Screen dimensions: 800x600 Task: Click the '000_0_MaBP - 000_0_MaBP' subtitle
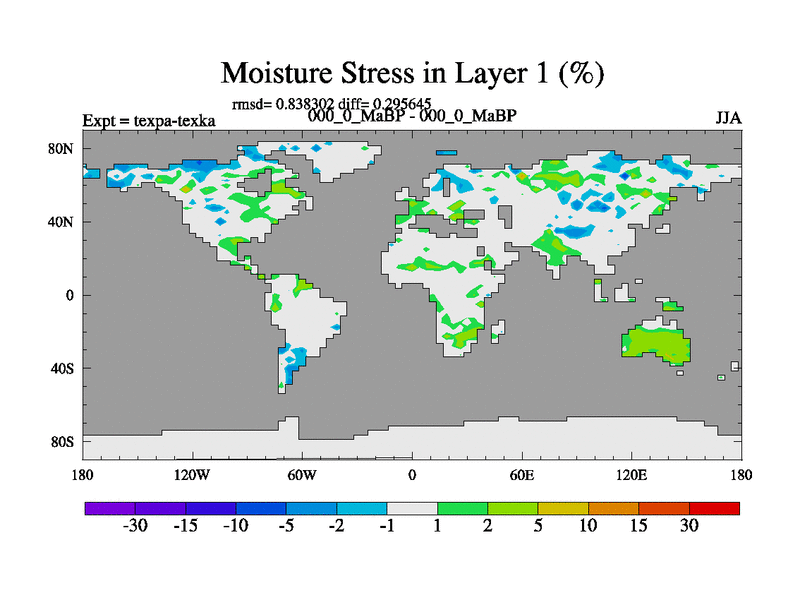coord(412,116)
